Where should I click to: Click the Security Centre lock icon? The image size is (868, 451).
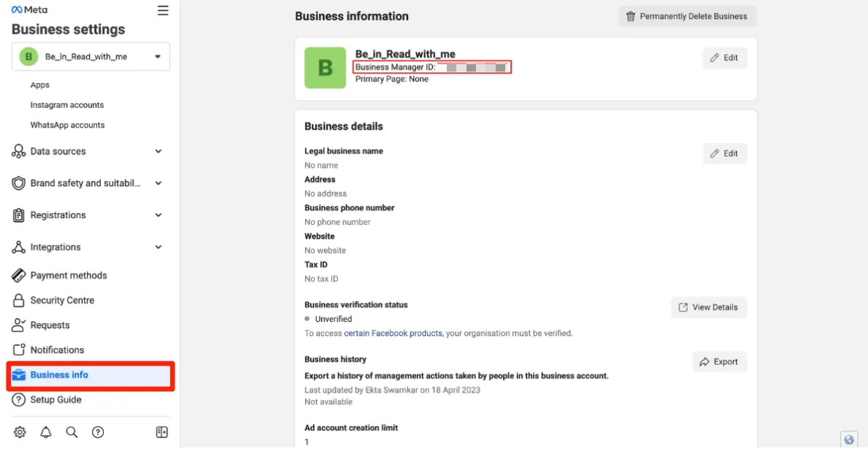tap(19, 300)
